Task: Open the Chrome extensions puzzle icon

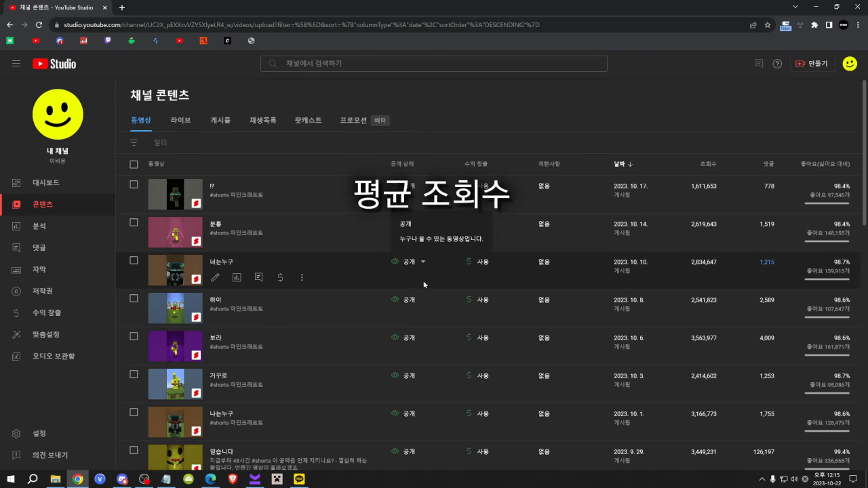Action: tap(814, 25)
